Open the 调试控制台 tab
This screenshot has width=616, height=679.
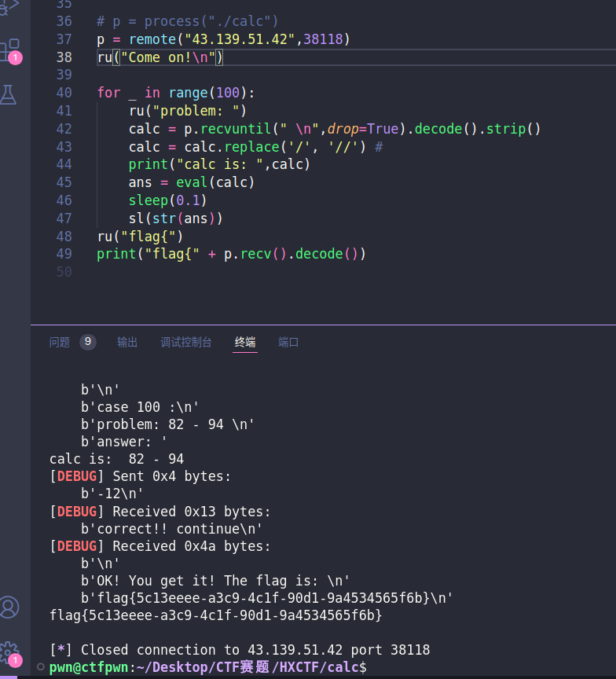[186, 342]
